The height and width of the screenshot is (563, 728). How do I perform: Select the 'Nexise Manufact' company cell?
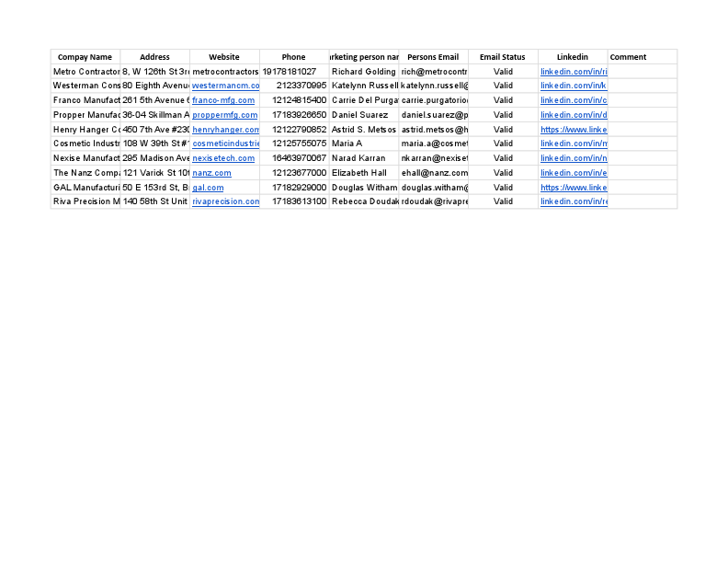coord(85,158)
